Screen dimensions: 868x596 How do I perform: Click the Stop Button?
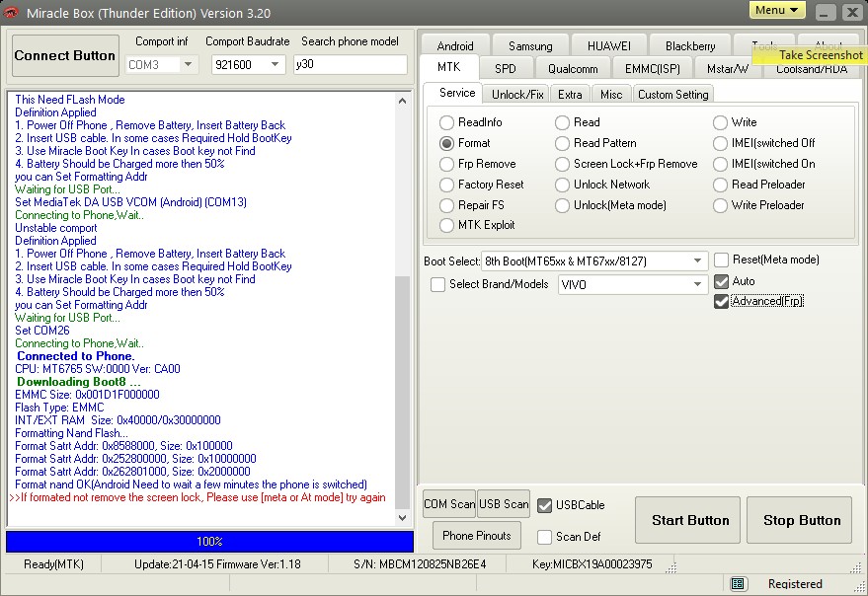(799, 520)
